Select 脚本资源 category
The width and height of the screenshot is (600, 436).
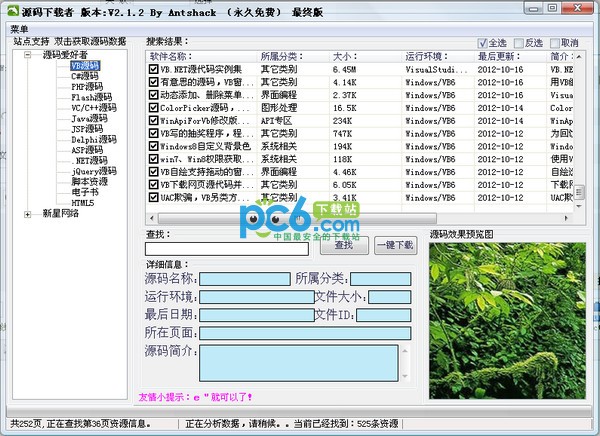(89, 181)
